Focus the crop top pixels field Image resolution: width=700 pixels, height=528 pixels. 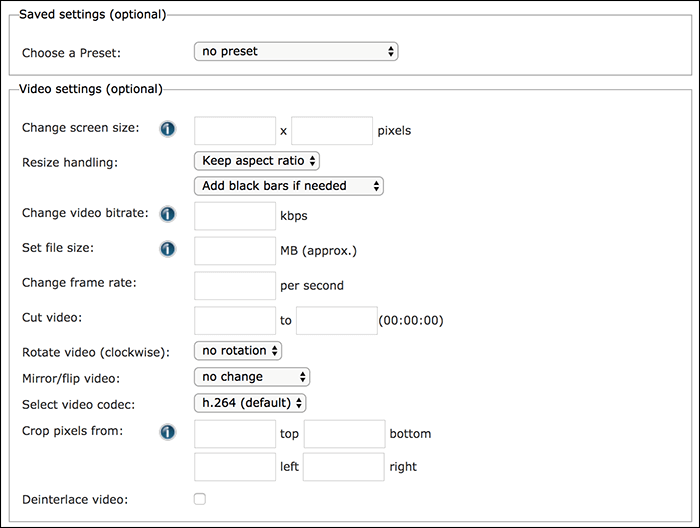235,434
